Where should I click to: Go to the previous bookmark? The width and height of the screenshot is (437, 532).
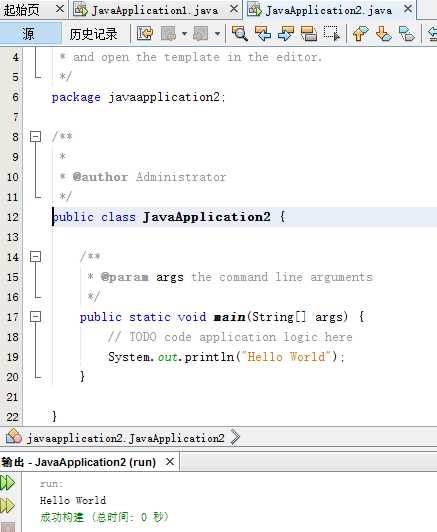point(360,33)
